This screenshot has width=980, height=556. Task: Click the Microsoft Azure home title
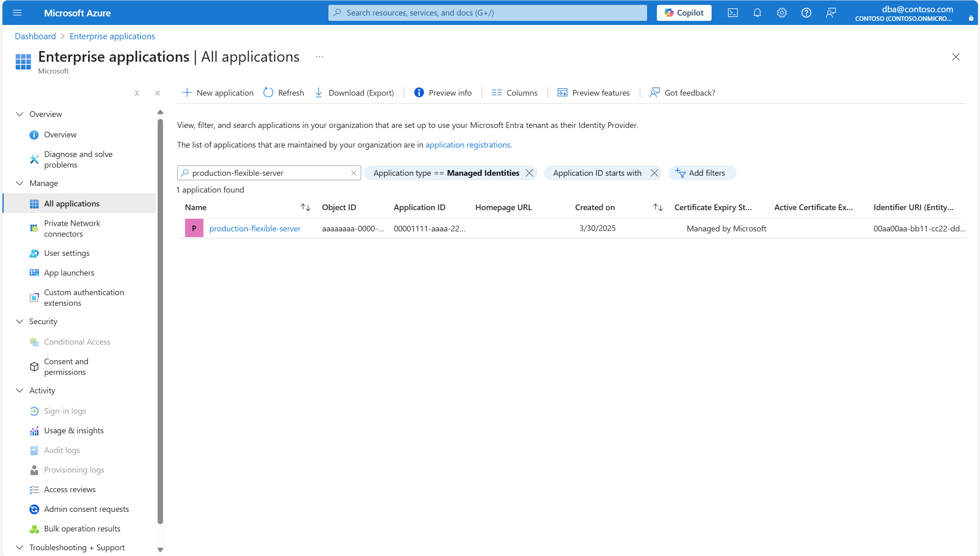77,13
